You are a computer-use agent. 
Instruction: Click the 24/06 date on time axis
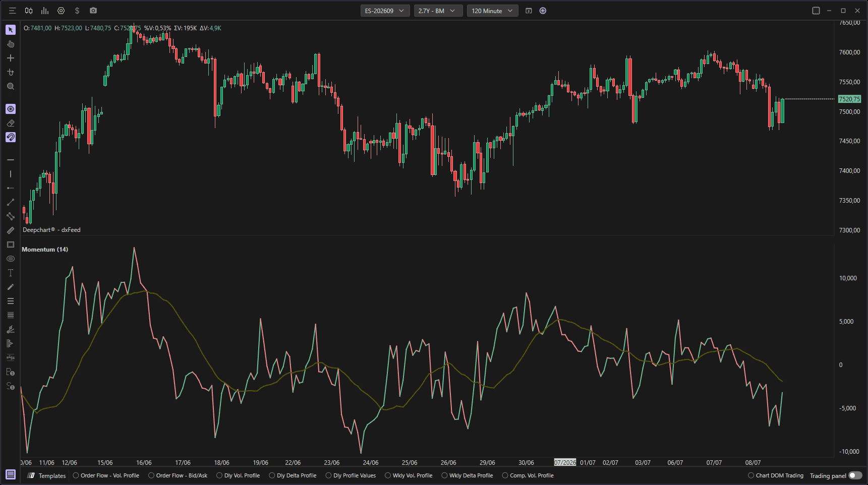[x=371, y=462]
